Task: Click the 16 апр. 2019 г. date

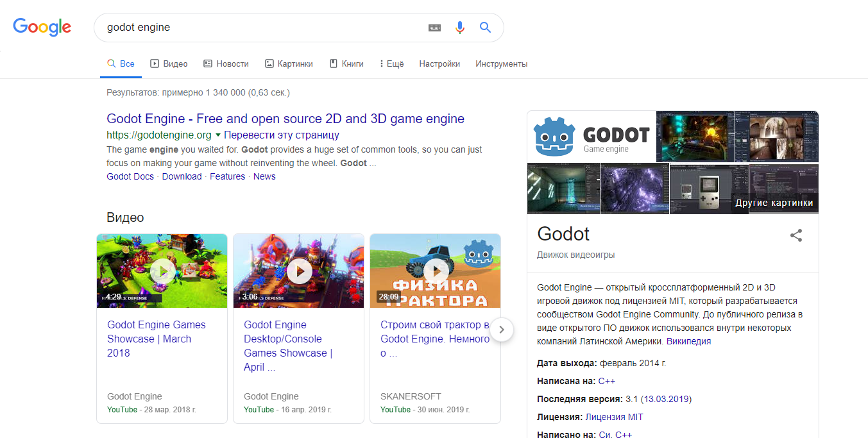Action: [x=307, y=409]
